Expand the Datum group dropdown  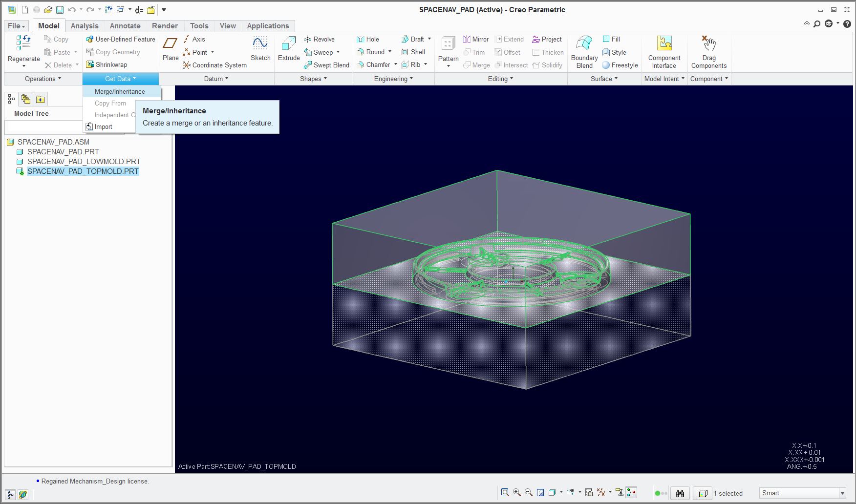click(x=216, y=79)
